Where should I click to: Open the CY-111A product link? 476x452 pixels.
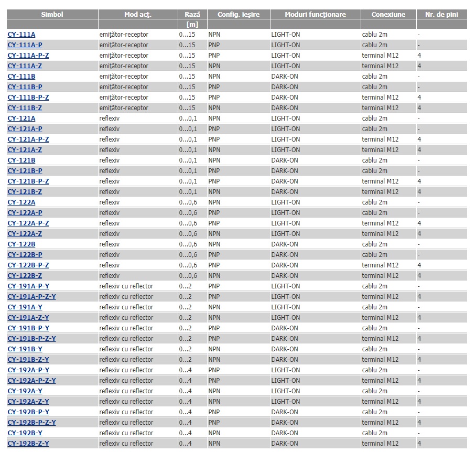[x=21, y=35]
